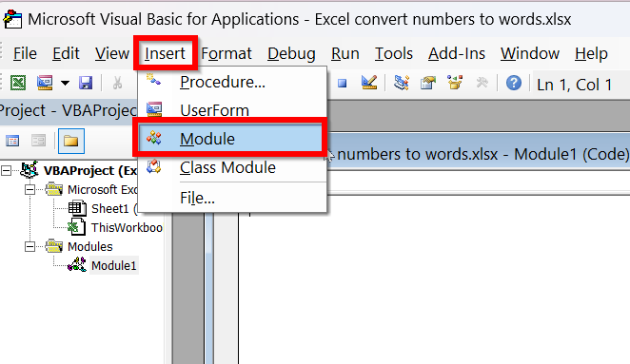This screenshot has width=630, height=364.
Task: Click the Microsoft Excel Objects folder label
Action: coord(102,189)
